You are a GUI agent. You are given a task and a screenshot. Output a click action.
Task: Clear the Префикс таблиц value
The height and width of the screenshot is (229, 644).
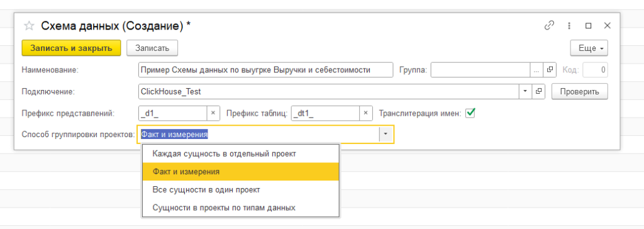point(366,113)
